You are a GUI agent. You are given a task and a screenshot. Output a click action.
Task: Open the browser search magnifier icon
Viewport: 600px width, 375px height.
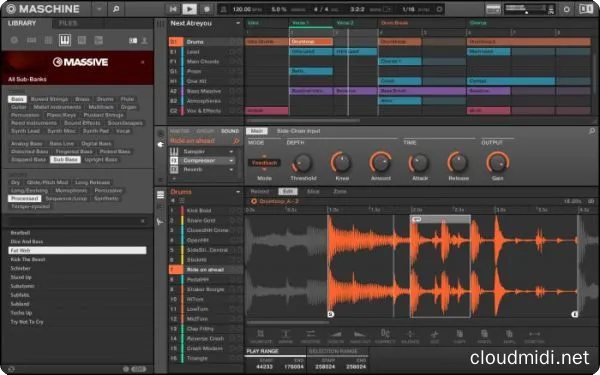pyautogui.click(x=116, y=9)
